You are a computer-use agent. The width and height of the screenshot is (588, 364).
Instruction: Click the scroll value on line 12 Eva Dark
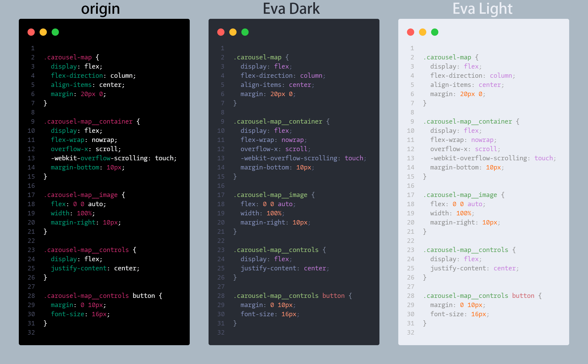296,149
